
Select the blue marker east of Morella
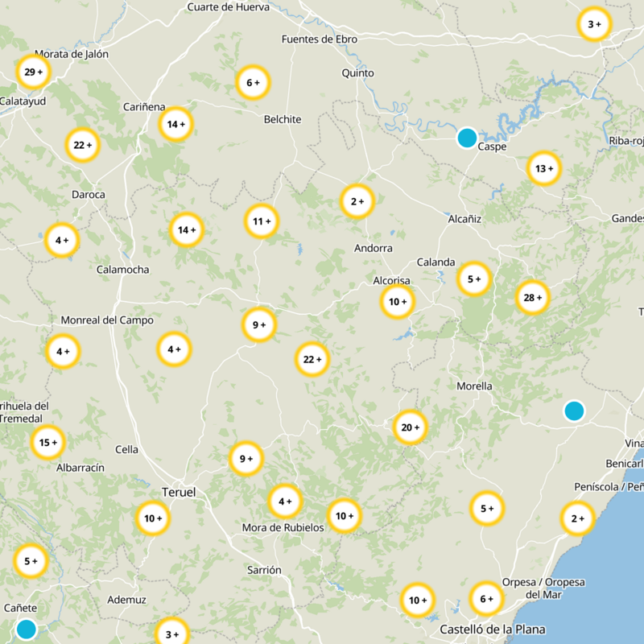click(574, 411)
